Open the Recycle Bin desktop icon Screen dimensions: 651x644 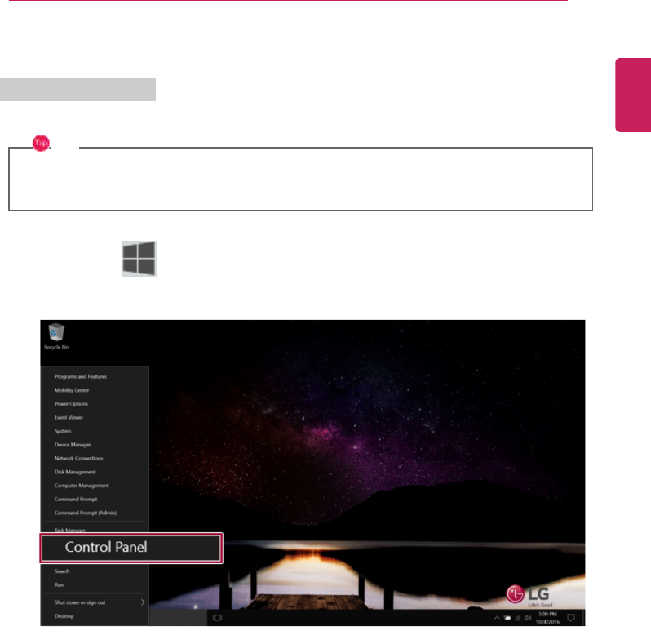point(56,336)
